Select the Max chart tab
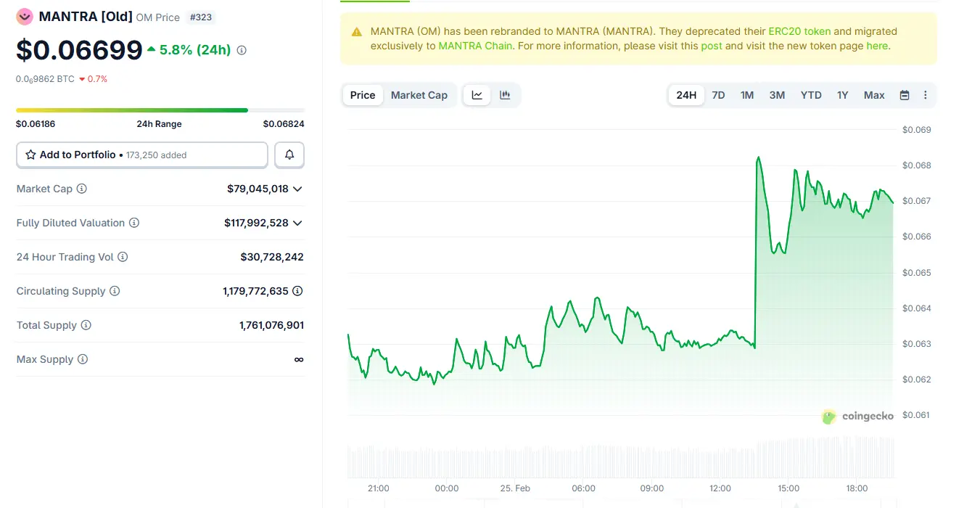 coord(874,95)
